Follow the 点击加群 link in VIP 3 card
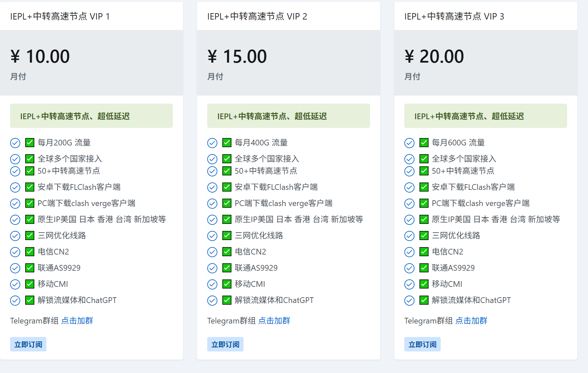Screen dimensions: 588x373 (471, 321)
